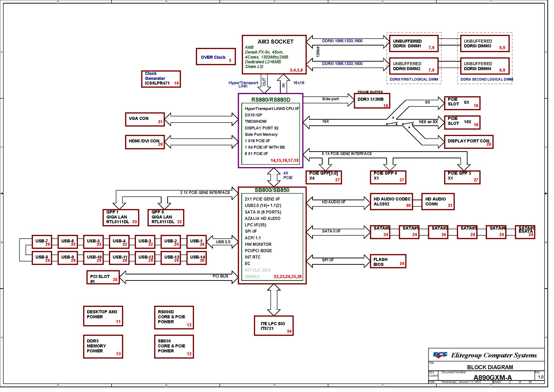This screenshot has width=554, height=392.
Task: Select UNBUFFERED DDRIII DIMM1 block
Action: click(414, 44)
